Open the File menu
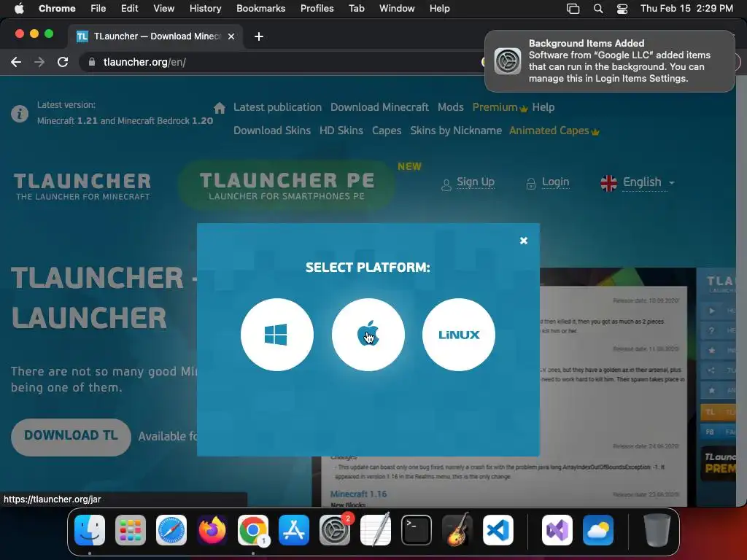Viewport: 747px width, 560px height. pos(98,8)
